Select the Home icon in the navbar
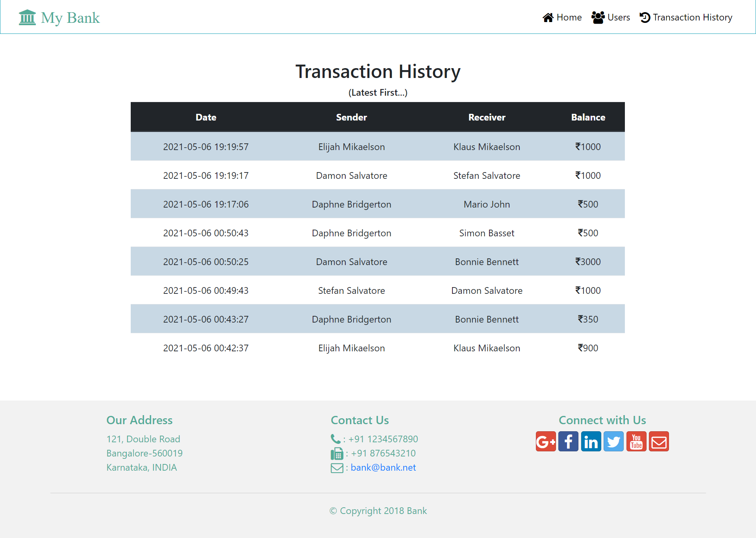756x538 pixels. point(548,17)
